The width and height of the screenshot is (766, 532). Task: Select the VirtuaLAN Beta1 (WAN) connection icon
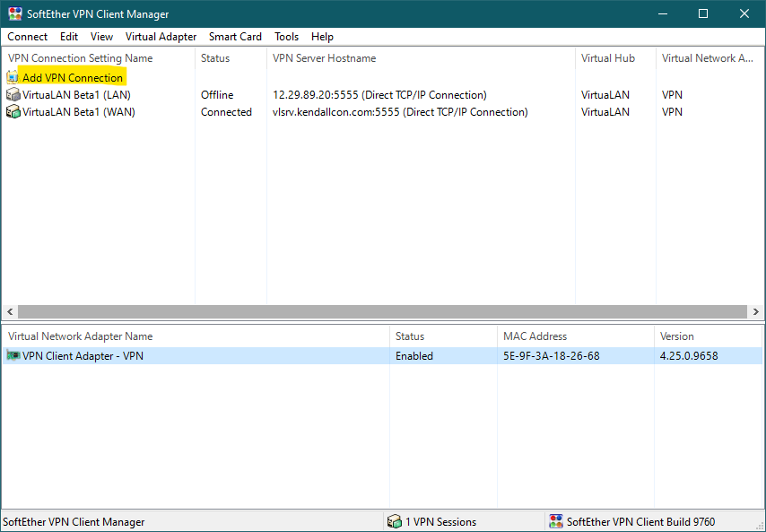(13, 112)
